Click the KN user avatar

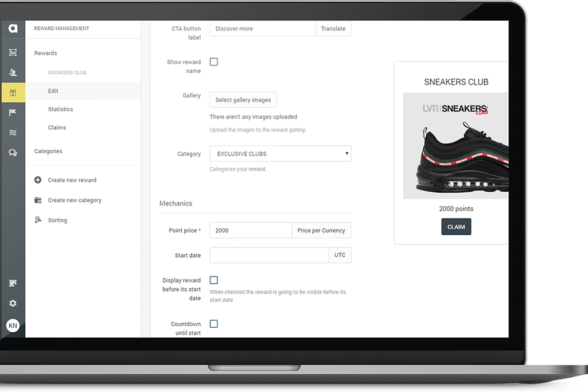pos(13,325)
